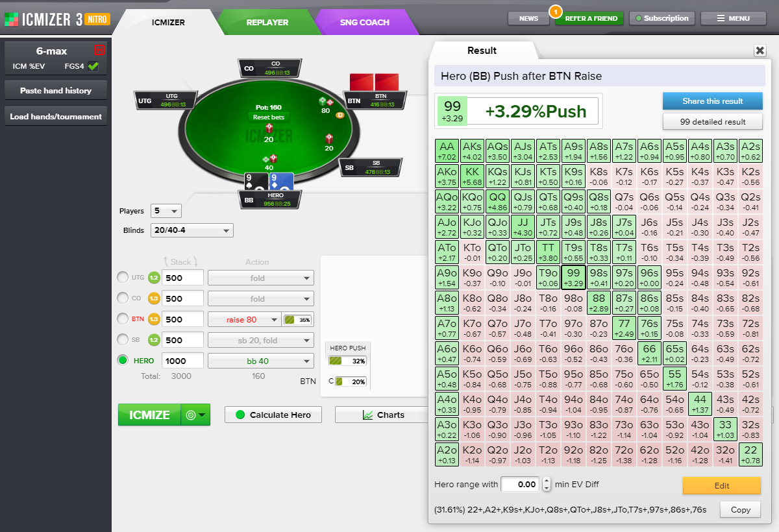Click the min EV Diff input field
Viewport: 779px width, 532px height.
tap(521, 484)
